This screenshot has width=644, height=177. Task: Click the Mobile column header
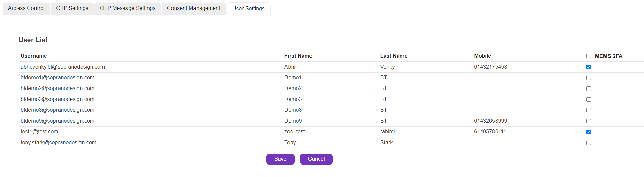point(482,56)
